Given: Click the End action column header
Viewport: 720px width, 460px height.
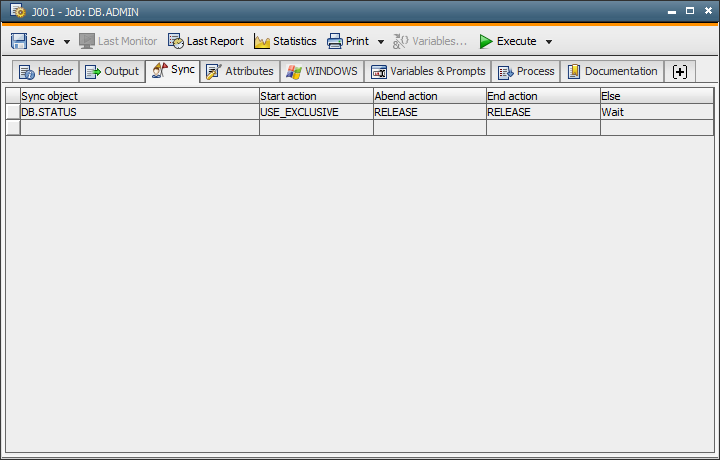Looking at the screenshot, I should 543,96.
